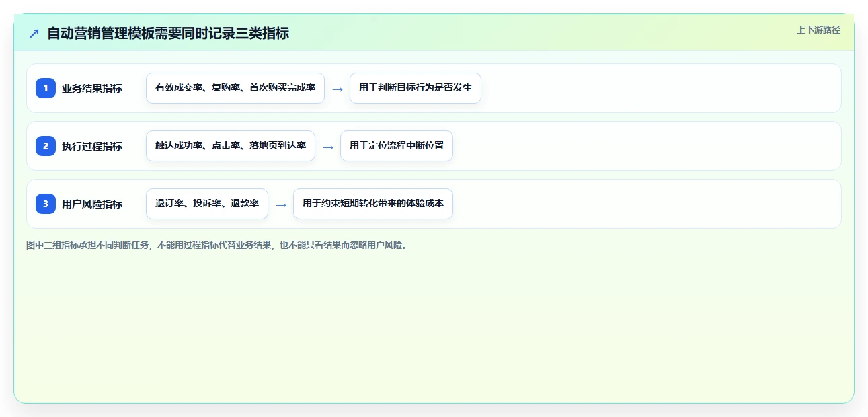Select the 用于约束短期转化带来的体验成本 box
868x417 pixels.
373,204
